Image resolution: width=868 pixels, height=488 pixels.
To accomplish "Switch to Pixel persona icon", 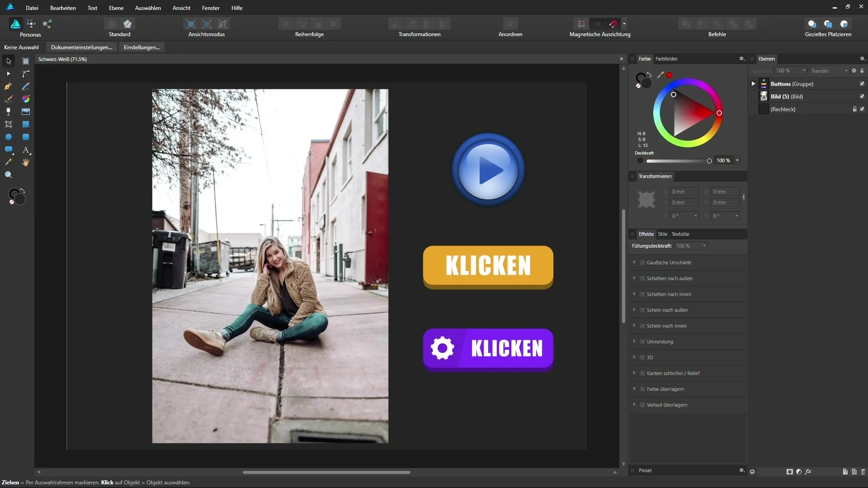I will (x=31, y=24).
